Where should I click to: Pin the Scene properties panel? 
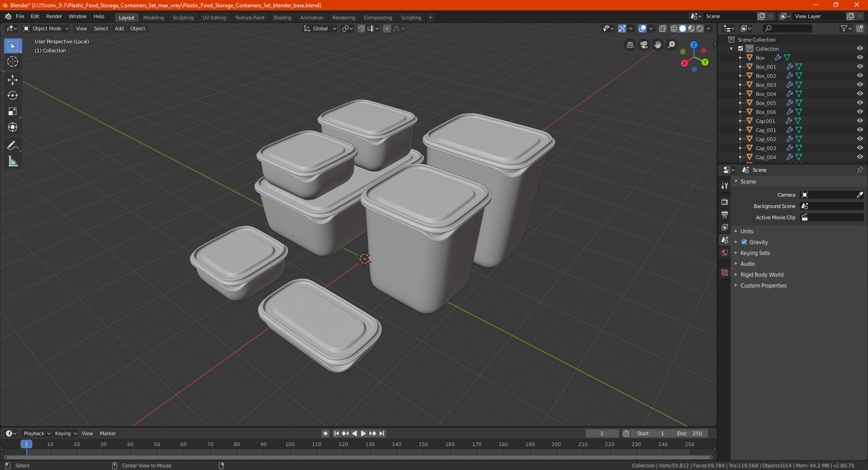click(859, 170)
